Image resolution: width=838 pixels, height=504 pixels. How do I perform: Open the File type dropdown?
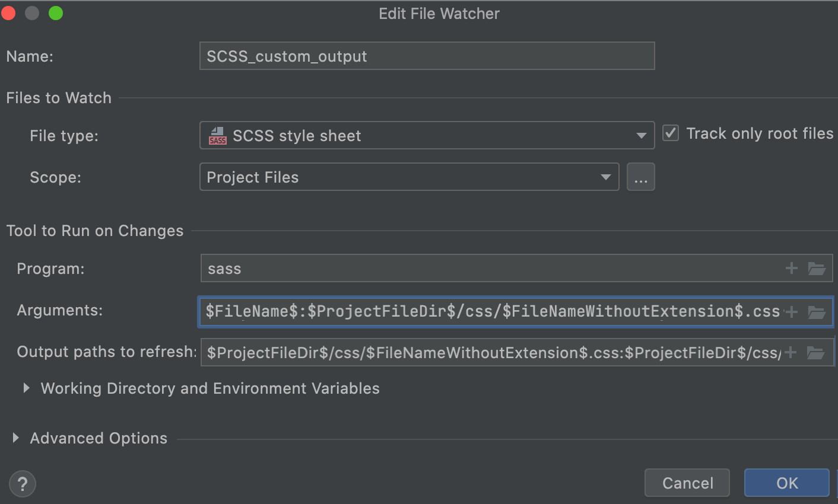[x=640, y=135]
